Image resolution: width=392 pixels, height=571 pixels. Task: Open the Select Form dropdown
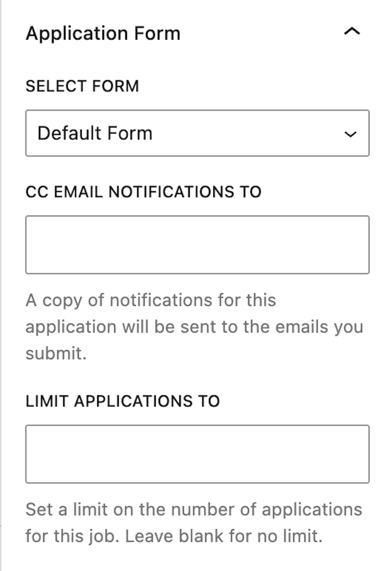coord(197,133)
